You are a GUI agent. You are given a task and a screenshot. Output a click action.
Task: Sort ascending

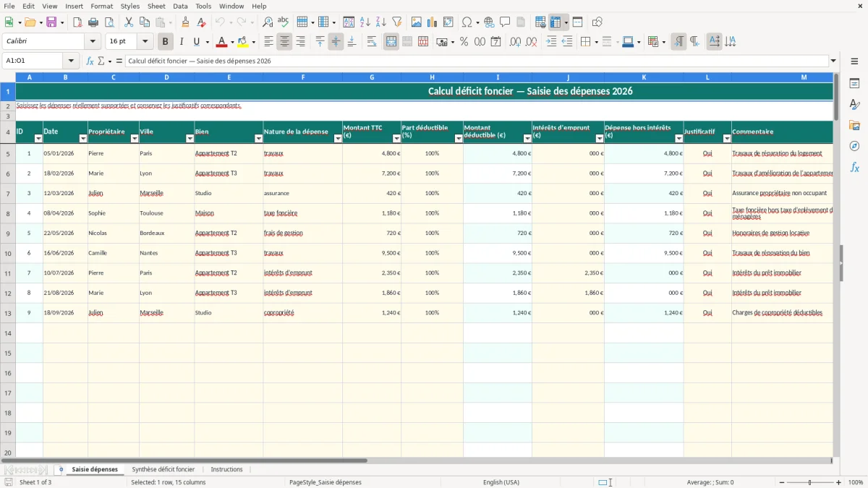365,22
